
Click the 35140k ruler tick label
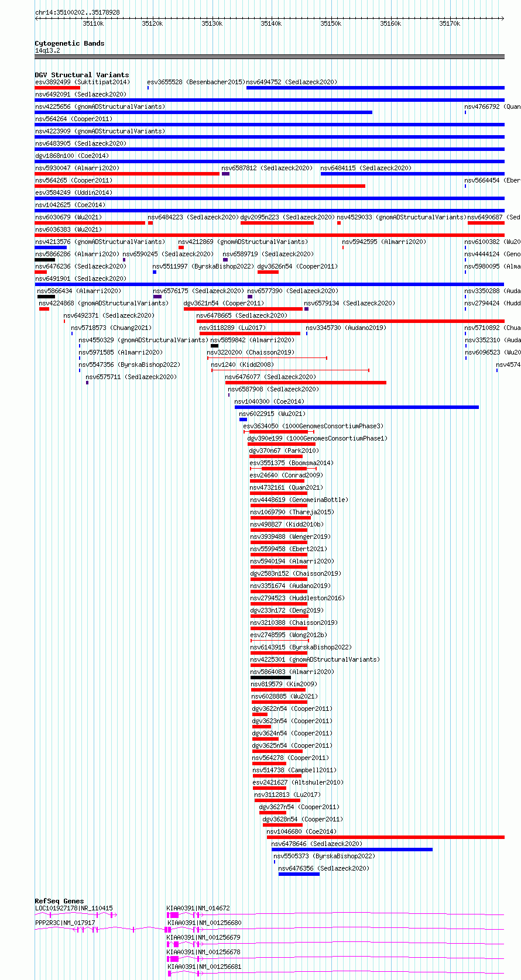click(271, 23)
